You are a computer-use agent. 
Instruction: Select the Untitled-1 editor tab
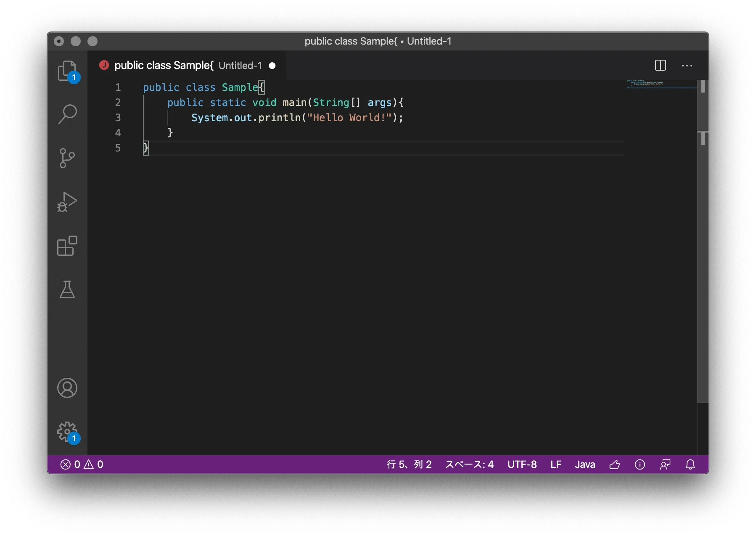[x=187, y=65]
